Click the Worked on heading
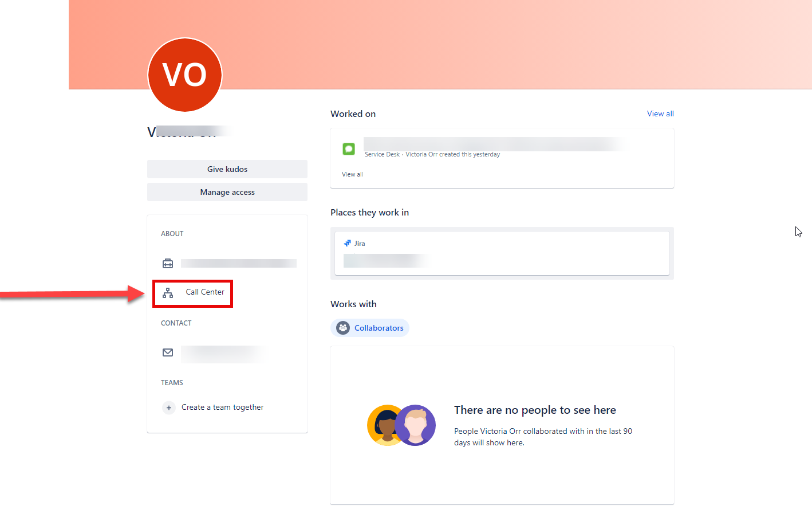This screenshot has width=812, height=525. [353, 113]
